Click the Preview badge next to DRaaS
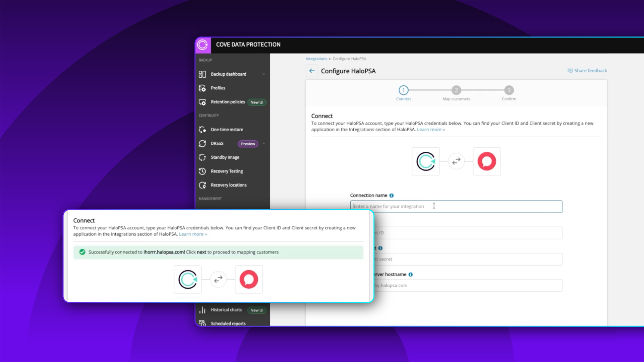The width and height of the screenshot is (644, 362). click(248, 144)
